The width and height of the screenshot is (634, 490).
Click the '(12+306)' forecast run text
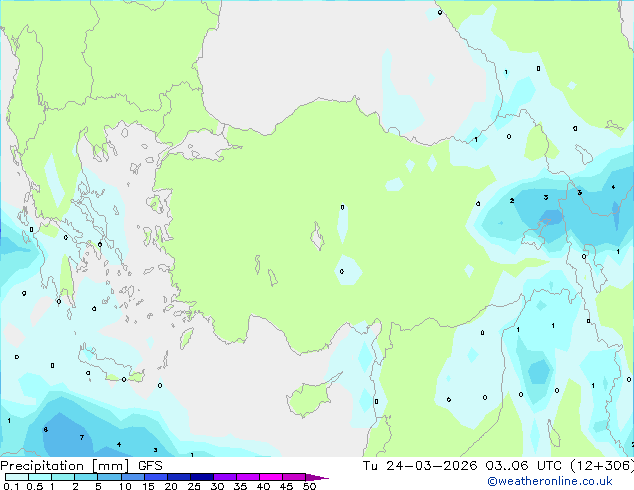(602, 466)
